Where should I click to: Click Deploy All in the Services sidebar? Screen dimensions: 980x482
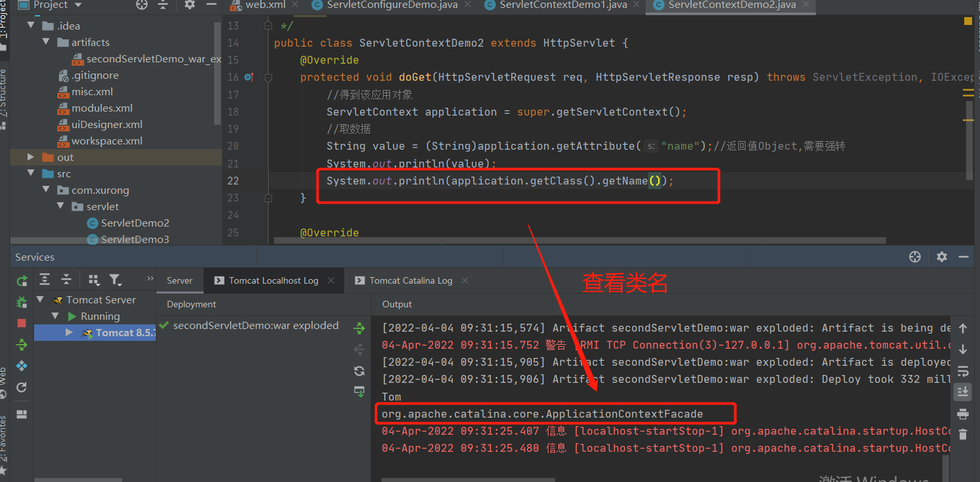coord(22,344)
